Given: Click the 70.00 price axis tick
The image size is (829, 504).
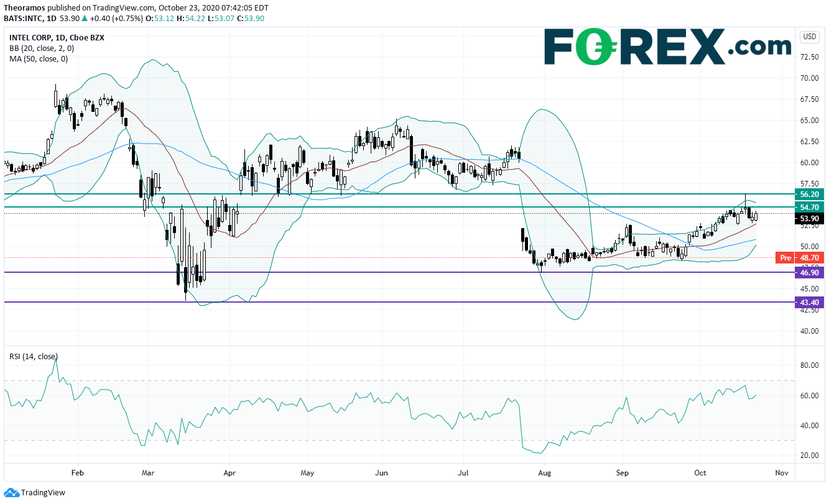Looking at the screenshot, I should click(809, 78).
